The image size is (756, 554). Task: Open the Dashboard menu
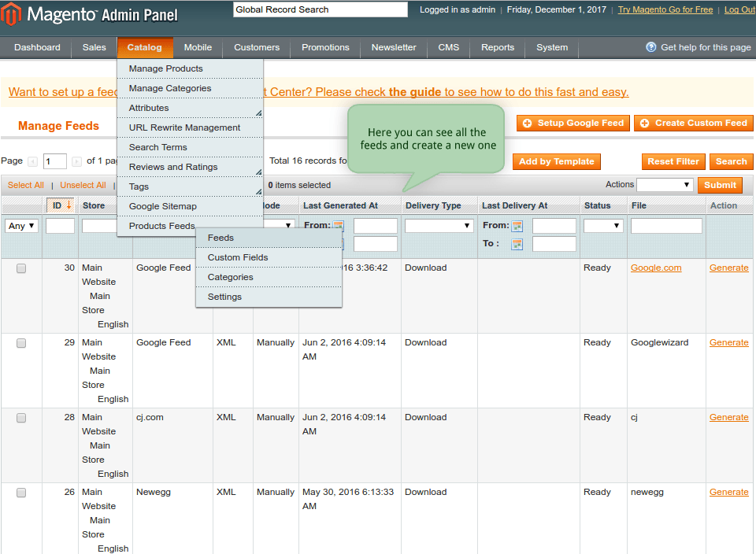[37, 47]
